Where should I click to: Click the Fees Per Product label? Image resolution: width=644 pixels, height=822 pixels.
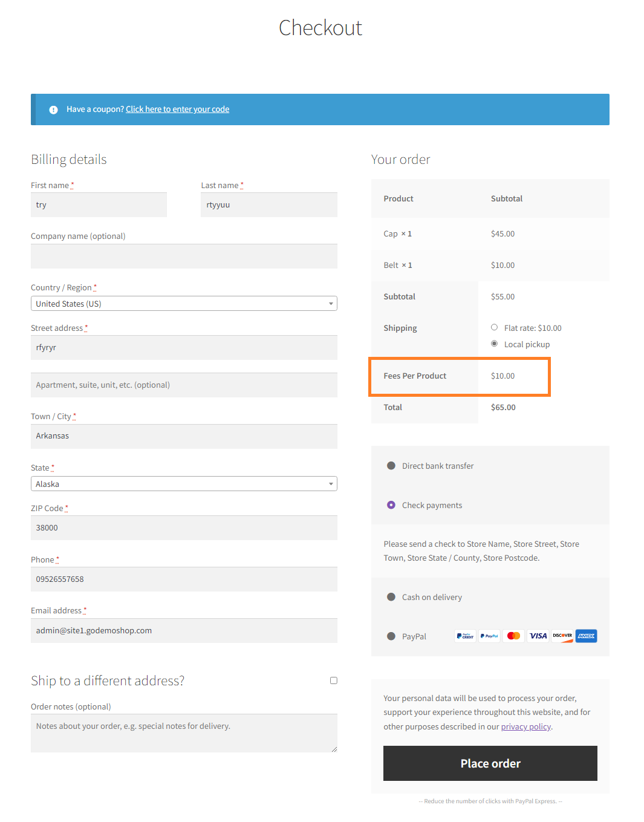coord(415,376)
